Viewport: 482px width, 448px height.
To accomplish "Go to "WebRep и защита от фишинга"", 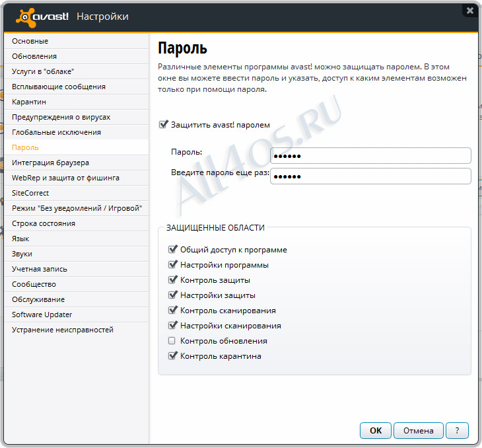I will coord(77,178).
